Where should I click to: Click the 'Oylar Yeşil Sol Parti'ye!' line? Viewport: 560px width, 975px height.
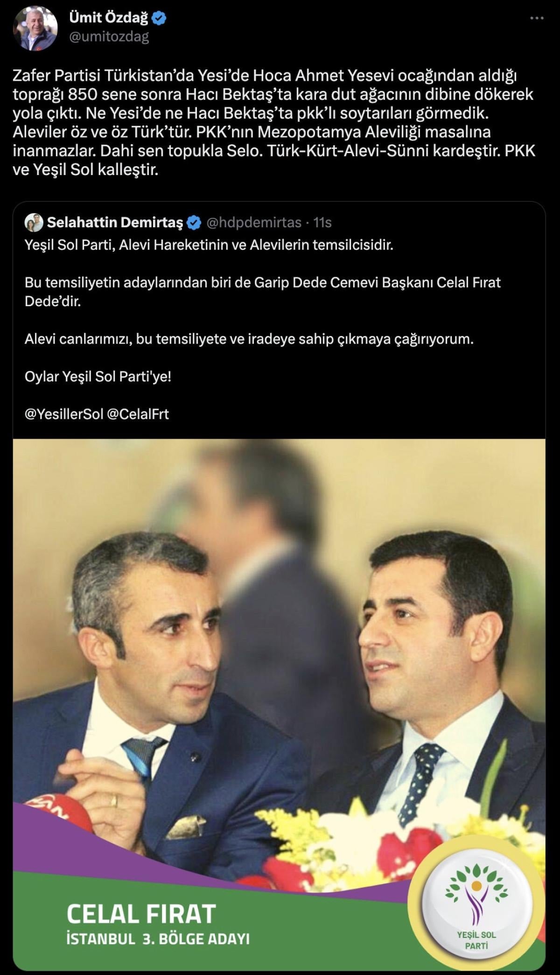[98, 376]
